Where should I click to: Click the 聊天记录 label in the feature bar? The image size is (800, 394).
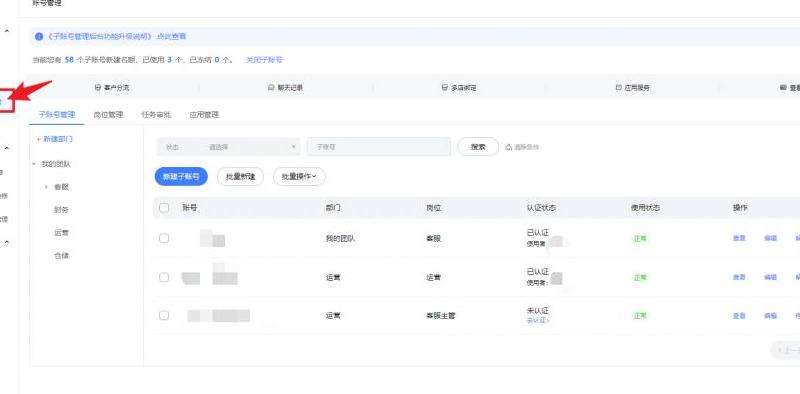click(290, 88)
